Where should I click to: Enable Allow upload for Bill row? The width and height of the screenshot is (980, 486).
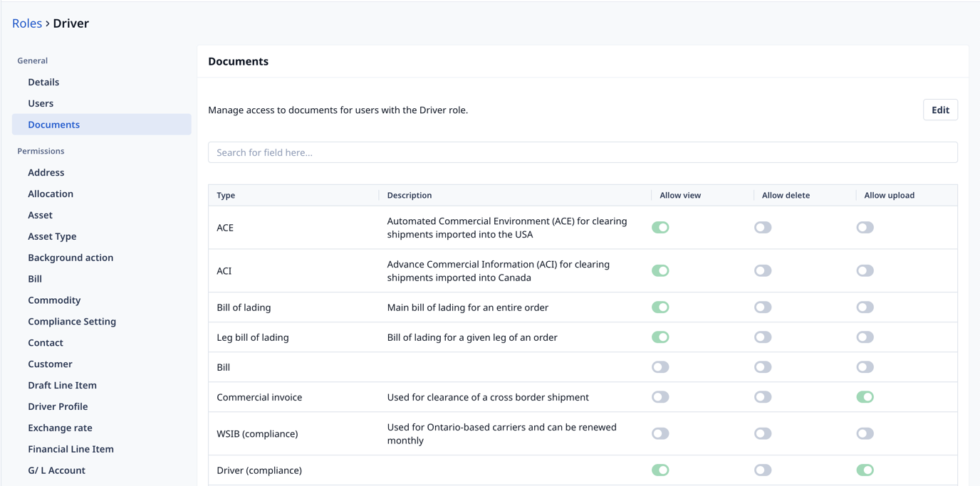pos(865,367)
